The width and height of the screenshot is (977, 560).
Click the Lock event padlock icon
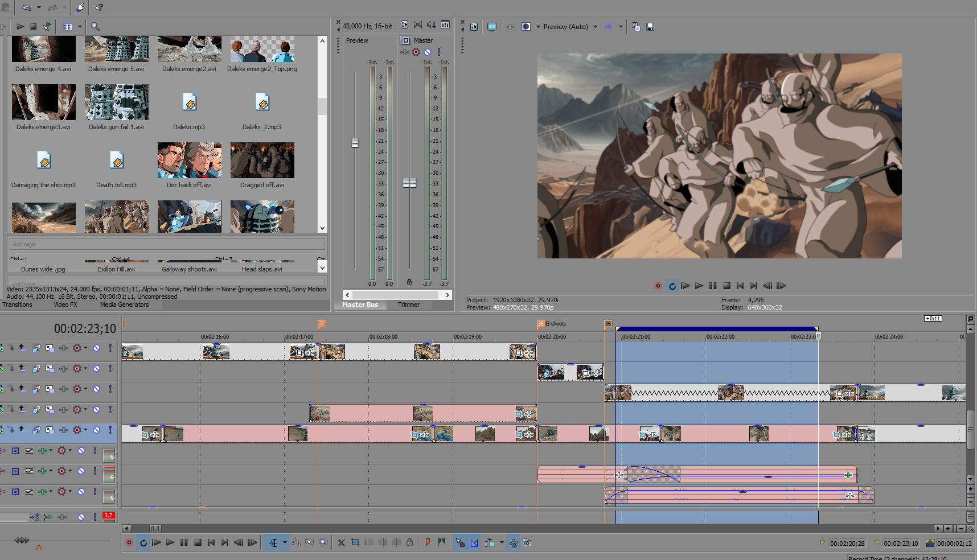(x=409, y=543)
